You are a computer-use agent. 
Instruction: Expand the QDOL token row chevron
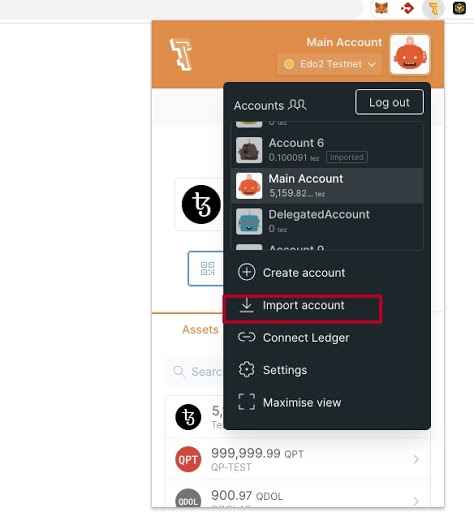[x=416, y=501]
